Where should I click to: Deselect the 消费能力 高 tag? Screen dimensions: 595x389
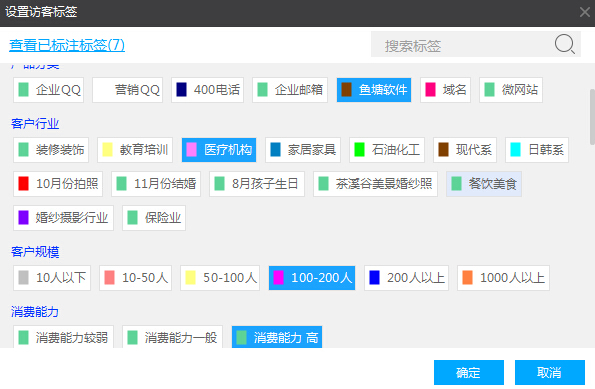(277, 337)
